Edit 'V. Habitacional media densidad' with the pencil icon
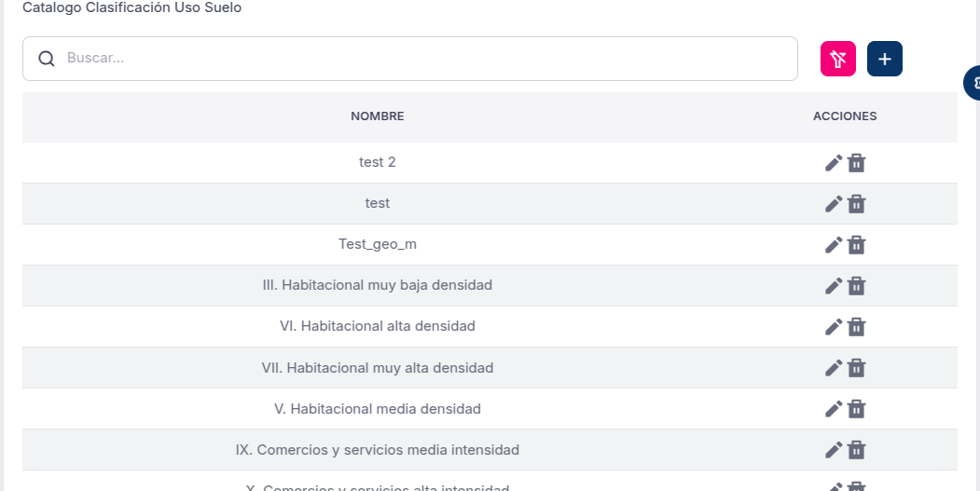The height and width of the screenshot is (491, 980). [834, 409]
